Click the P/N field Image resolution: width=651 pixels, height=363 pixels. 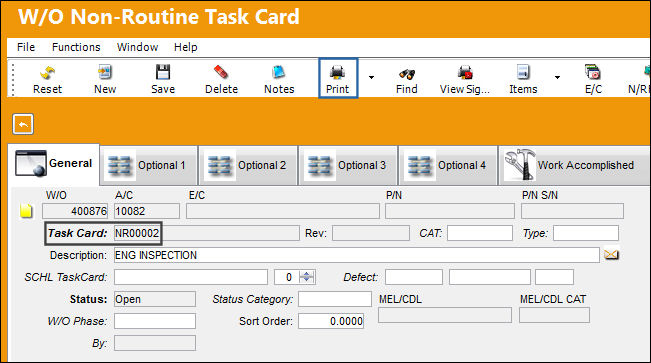(x=450, y=211)
